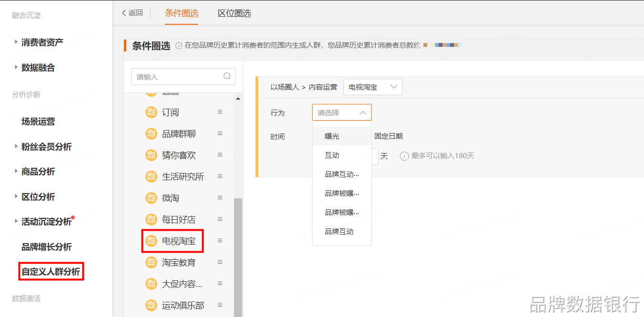
Task: Click the map icon beside 电视淘宝
Action: (151, 241)
